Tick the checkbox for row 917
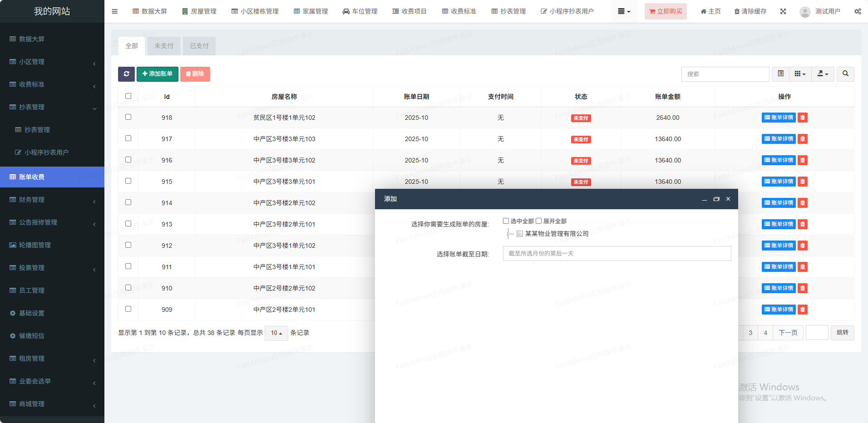This screenshot has width=868, height=423. [128, 138]
